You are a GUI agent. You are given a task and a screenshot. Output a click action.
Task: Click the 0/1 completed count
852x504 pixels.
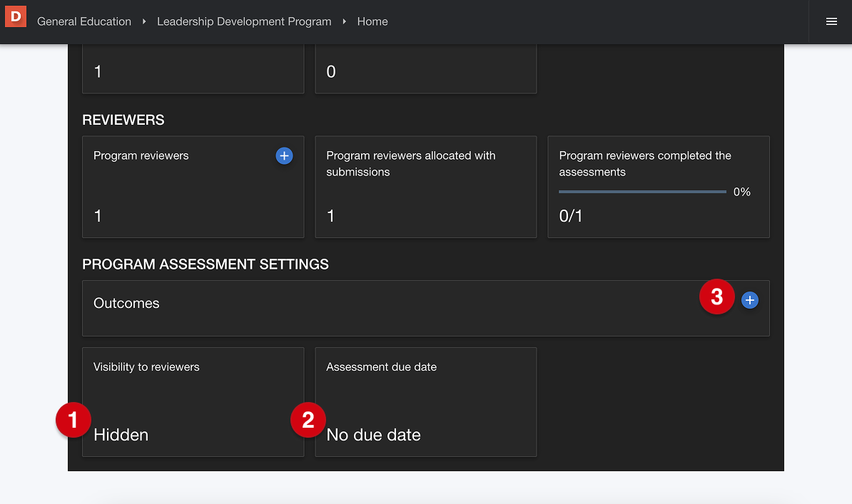(x=571, y=215)
